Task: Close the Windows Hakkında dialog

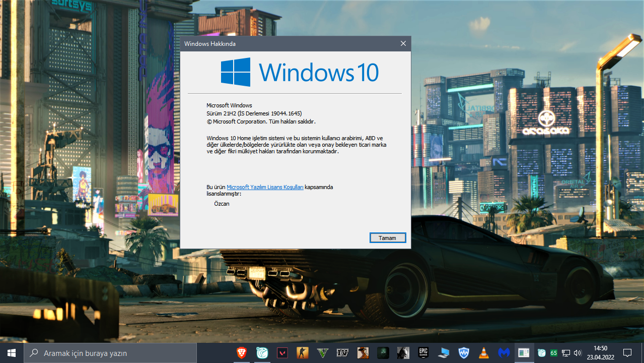Action: coord(403,44)
